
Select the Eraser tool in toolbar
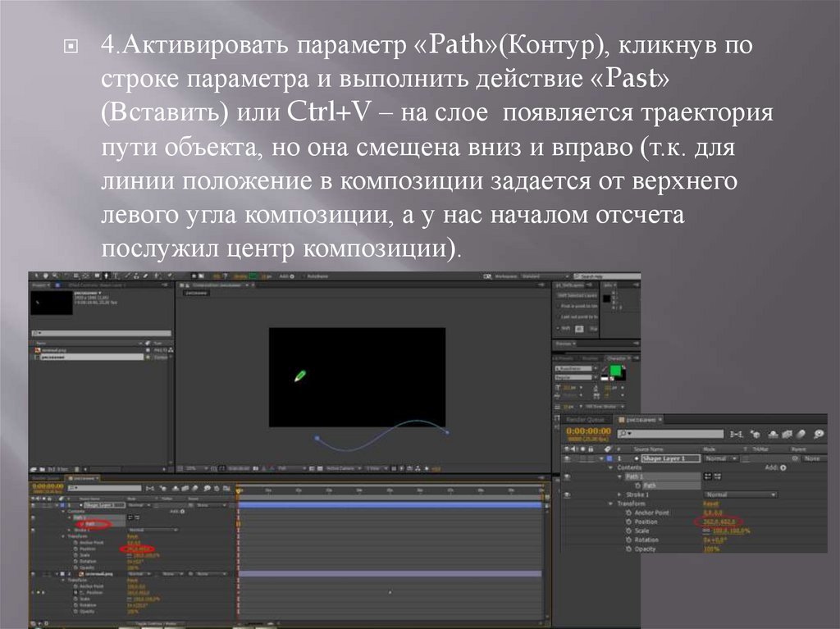point(145,276)
